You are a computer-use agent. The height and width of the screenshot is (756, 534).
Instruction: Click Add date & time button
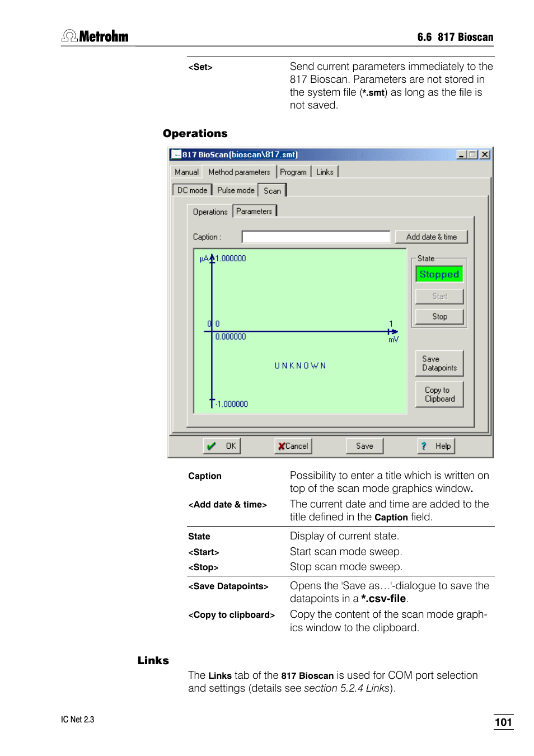(x=432, y=237)
